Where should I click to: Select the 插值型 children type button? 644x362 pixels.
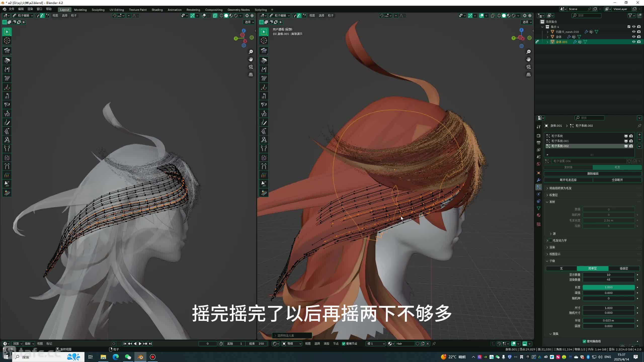tap(624, 268)
